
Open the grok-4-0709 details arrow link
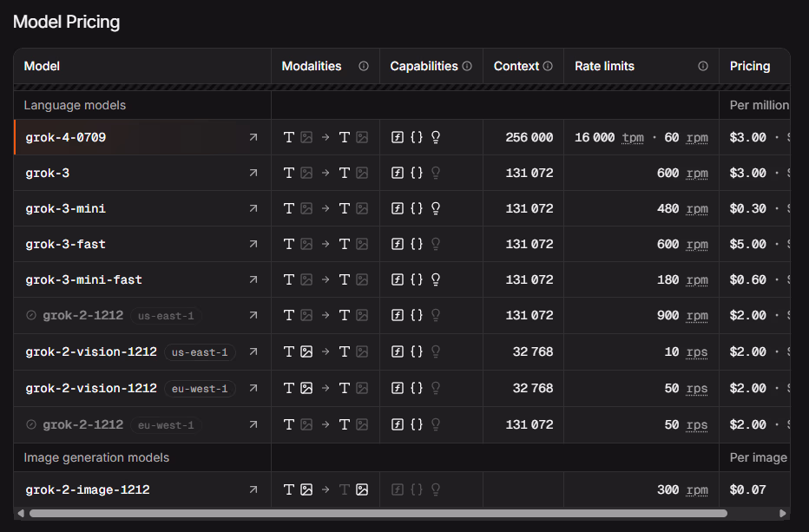pyautogui.click(x=253, y=137)
